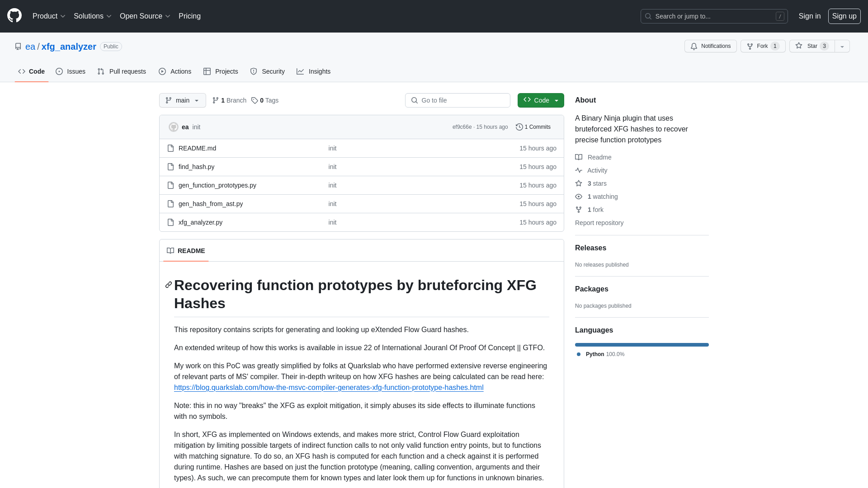
Task: Click the Notifications bell button
Action: point(710,46)
